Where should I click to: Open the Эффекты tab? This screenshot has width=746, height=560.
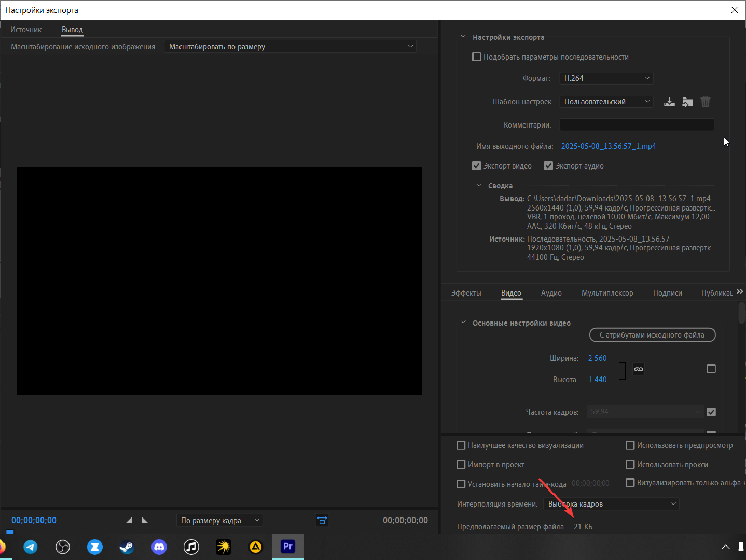pyautogui.click(x=466, y=293)
